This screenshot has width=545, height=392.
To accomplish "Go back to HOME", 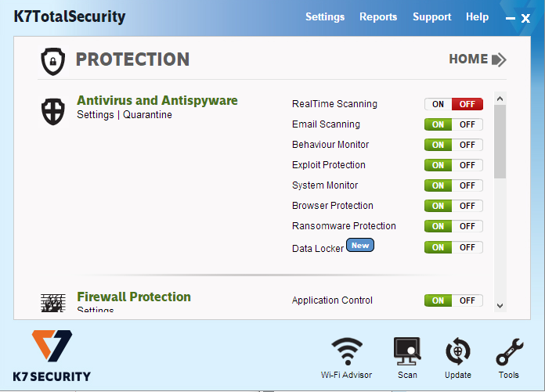I will (x=477, y=59).
